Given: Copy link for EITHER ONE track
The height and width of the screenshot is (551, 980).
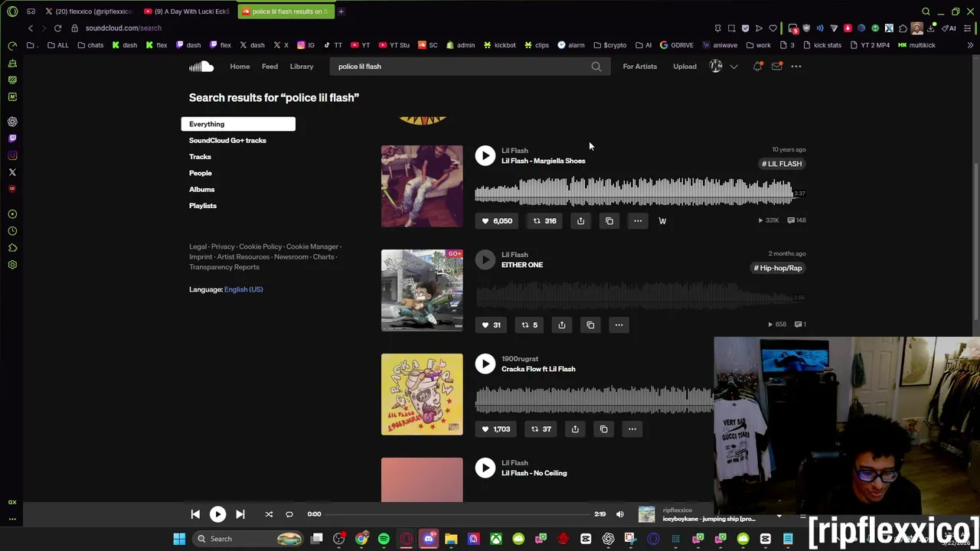Looking at the screenshot, I should tap(590, 324).
